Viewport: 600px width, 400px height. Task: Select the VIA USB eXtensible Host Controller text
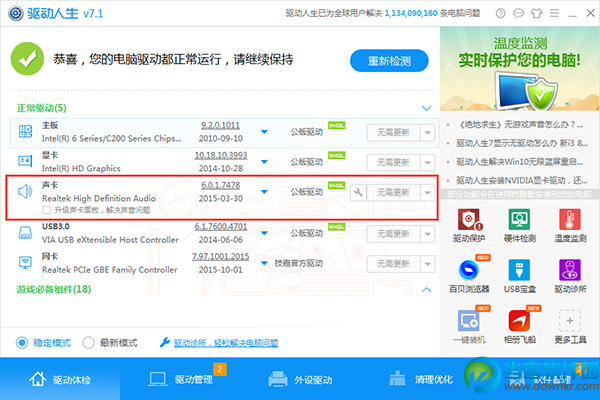110,240
